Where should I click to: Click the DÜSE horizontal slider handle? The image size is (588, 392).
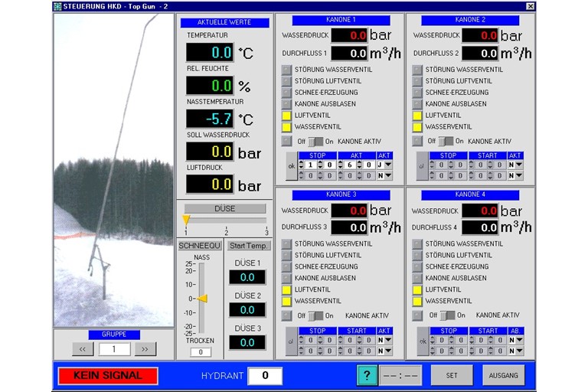(x=185, y=220)
